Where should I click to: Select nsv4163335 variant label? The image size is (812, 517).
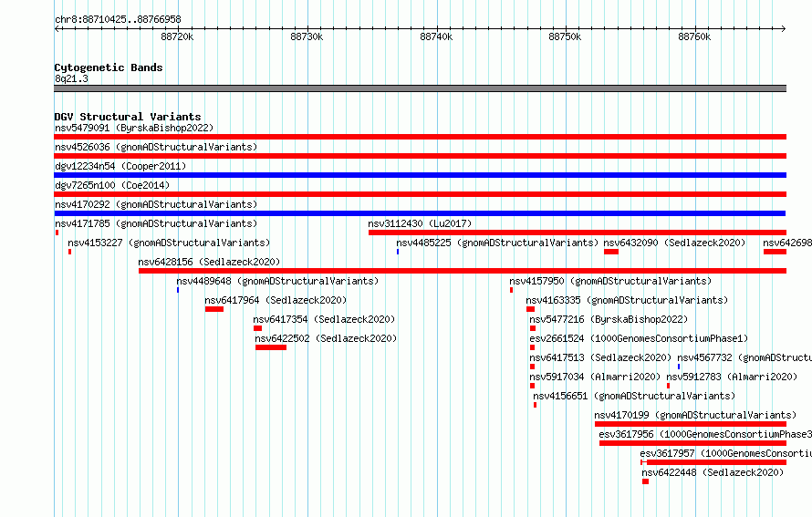(x=627, y=300)
